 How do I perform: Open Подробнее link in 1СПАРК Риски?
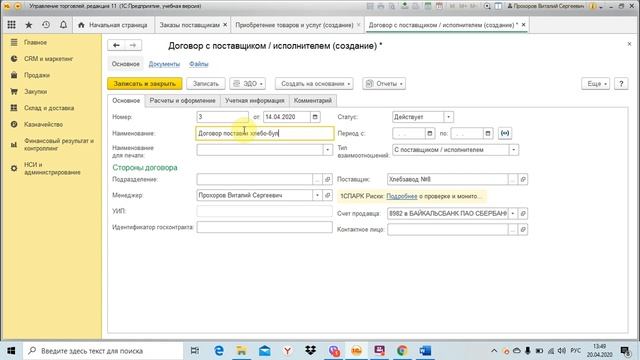pos(402,196)
